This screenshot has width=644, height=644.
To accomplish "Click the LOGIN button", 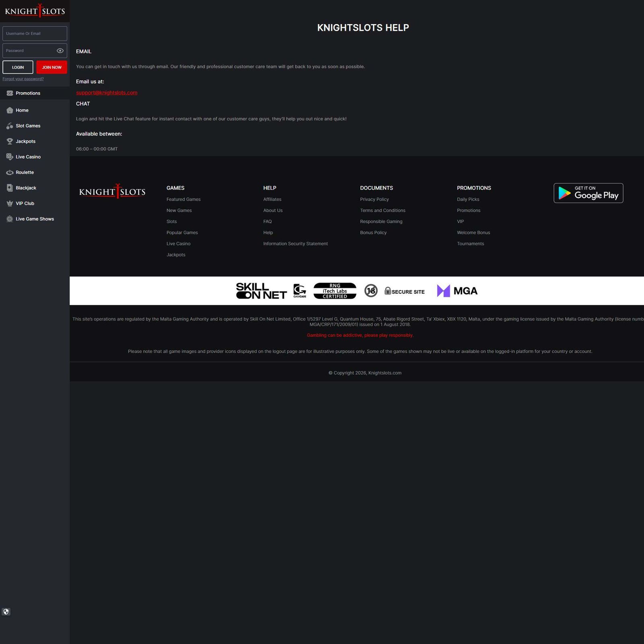I will tap(18, 67).
